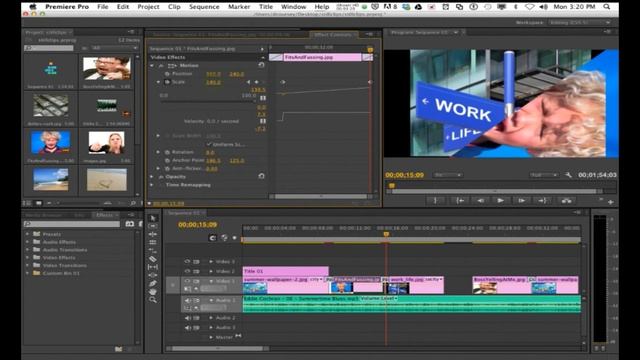Mute Audio 3 track speaker
Screen dimensions: 640x360
[187, 327]
